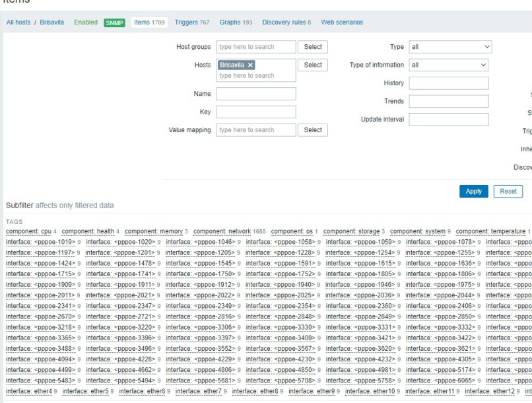The width and height of the screenshot is (532, 403).
Task: Apply the item filter
Action: coord(473,190)
